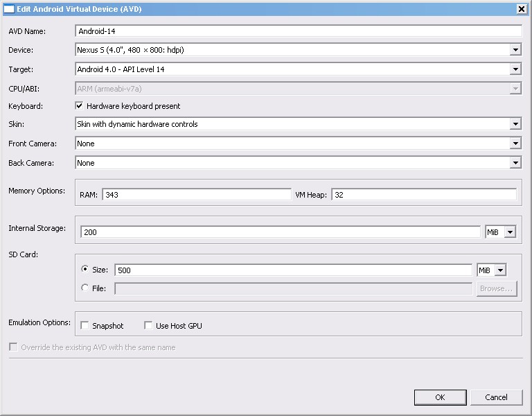Screen dimensions: 532x416
Task: Expand the Front Camera dropdown
Action: [515, 144]
